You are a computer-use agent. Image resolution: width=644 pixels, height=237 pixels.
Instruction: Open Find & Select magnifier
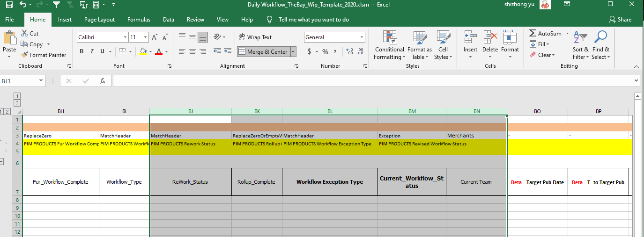tap(600, 45)
